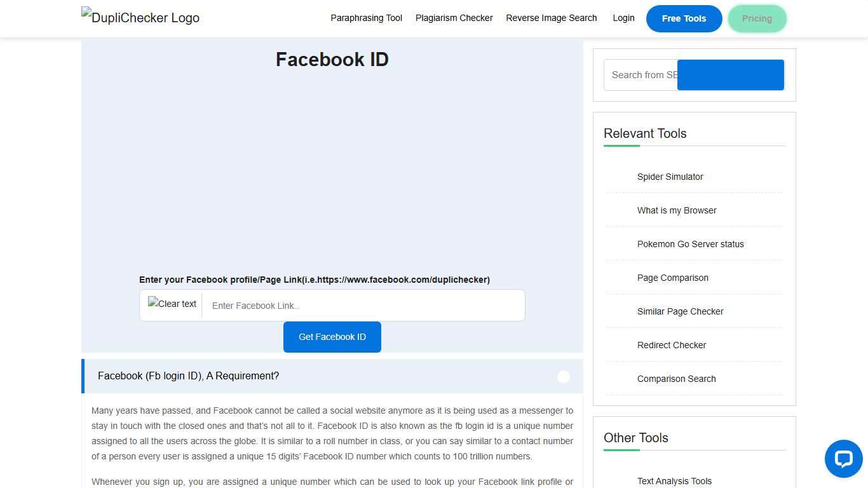Open the live chat widget
868x488 pixels.
pos(843,459)
